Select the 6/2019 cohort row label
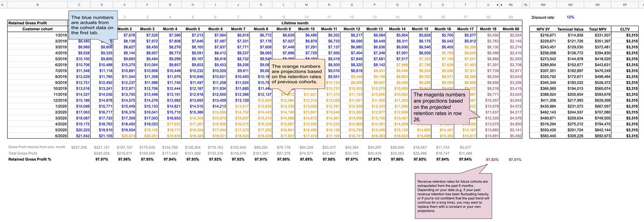This screenshot has width=644, height=222. tap(61, 65)
